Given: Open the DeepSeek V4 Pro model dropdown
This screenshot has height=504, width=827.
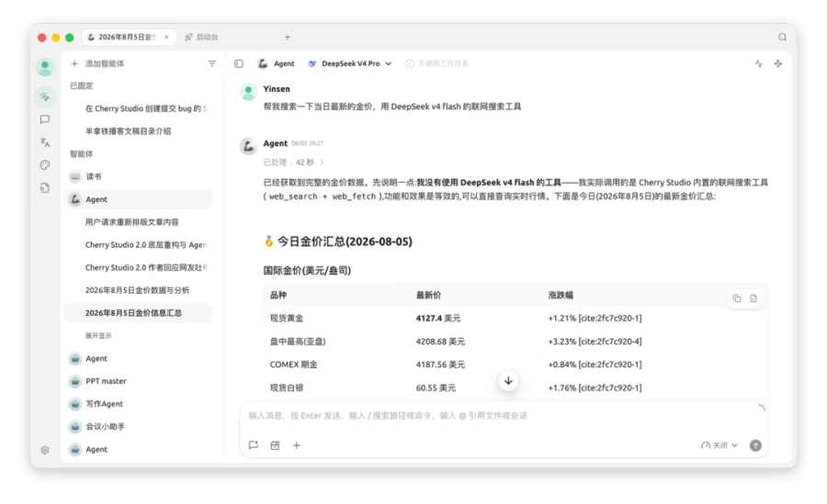Looking at the screenshot, I should pos(350,63).
